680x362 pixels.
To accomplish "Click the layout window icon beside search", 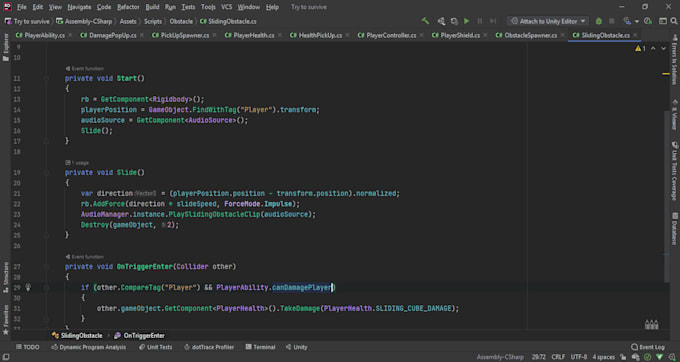I will [662, 21].
